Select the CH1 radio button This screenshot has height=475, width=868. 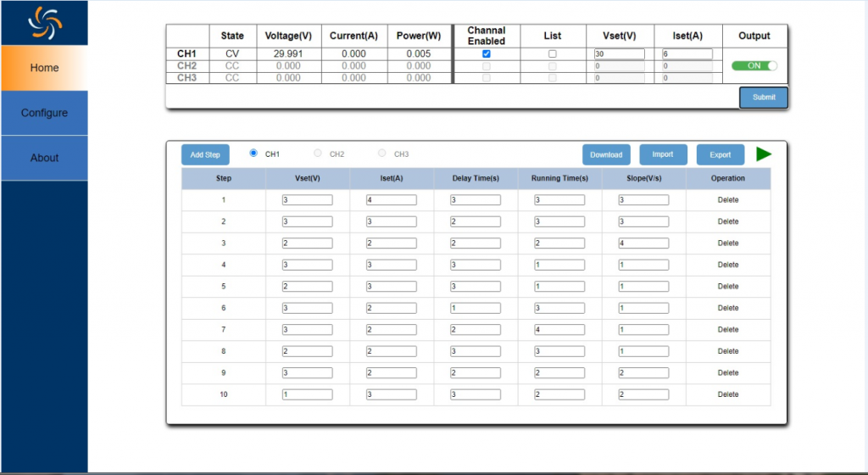tap(253, 154)
